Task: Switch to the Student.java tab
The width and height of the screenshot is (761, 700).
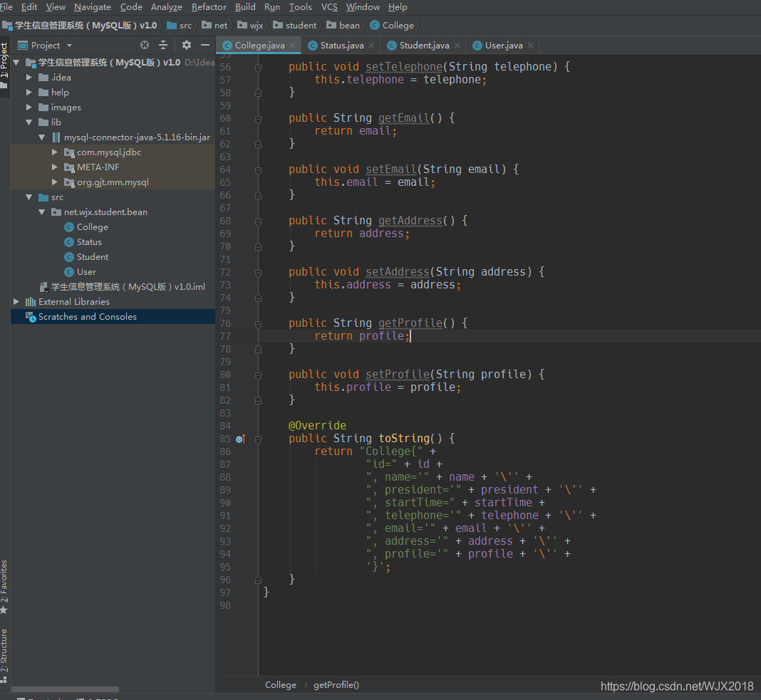Action: click(x=424, y=46)
